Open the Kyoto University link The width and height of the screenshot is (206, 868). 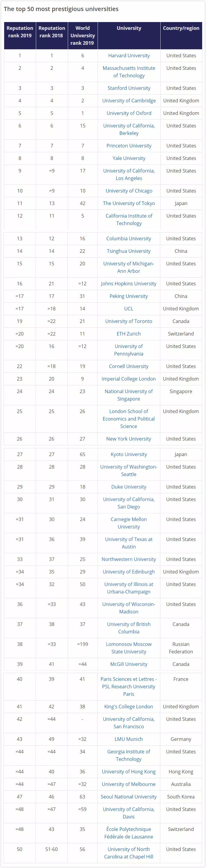click(x=128, y=454)
